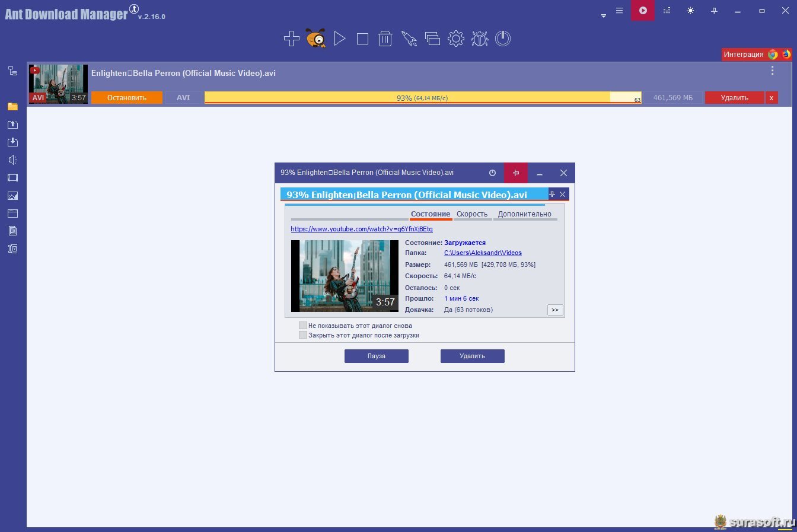
Task: Click the Firefox integration icon
Action: 786,55
